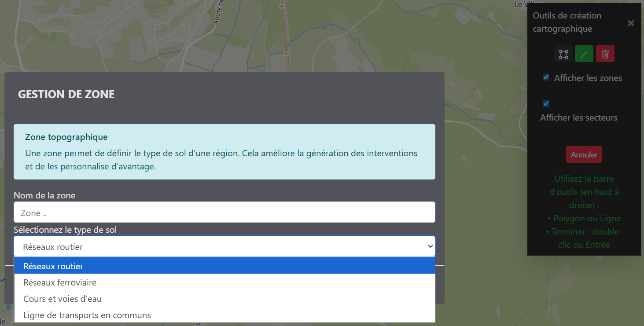Viewport: 644px width, 326px height.
Task: Click the chevron arrow of soil type dropdown
Action: [x=430, y=246]
